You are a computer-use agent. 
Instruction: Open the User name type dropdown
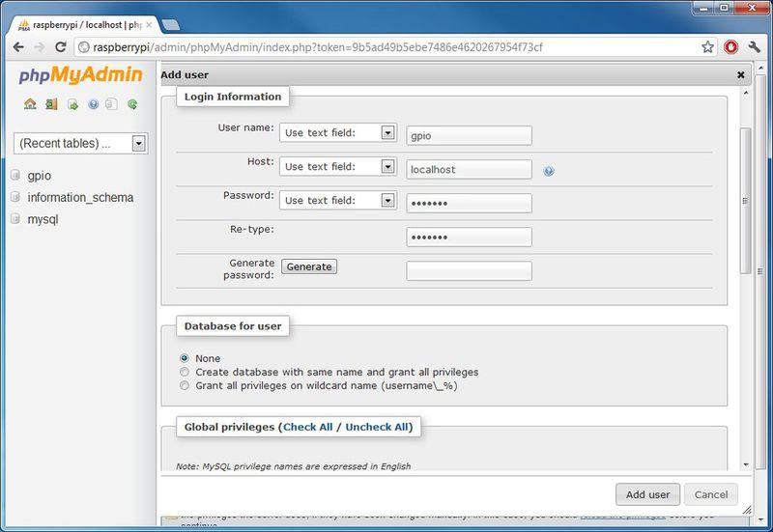338,132
